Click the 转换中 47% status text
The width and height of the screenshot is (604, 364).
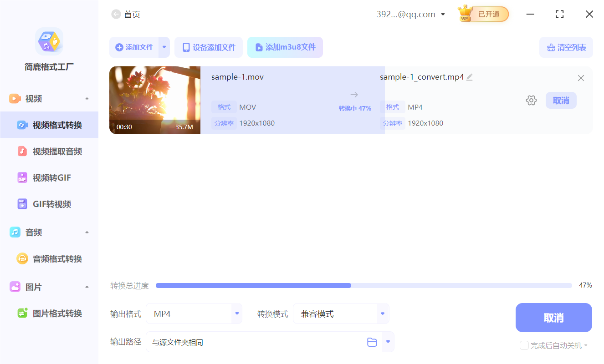click(x=355, y=108)
